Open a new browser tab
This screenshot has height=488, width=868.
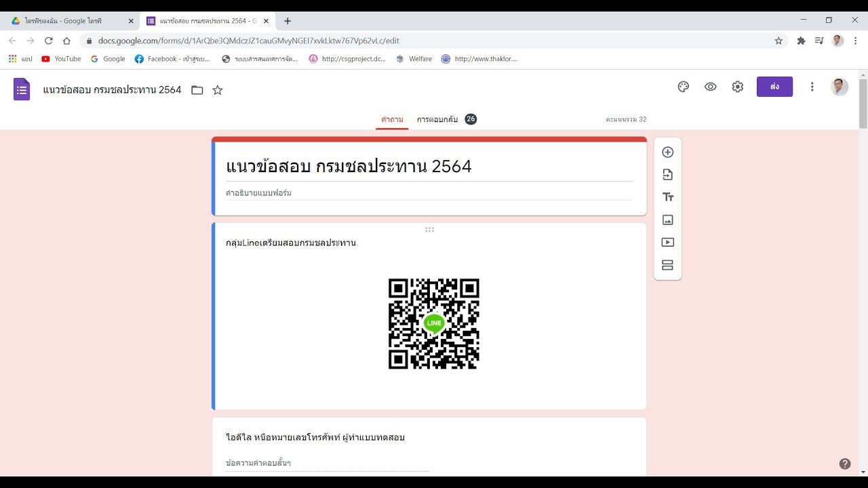(x=288, y=21)
